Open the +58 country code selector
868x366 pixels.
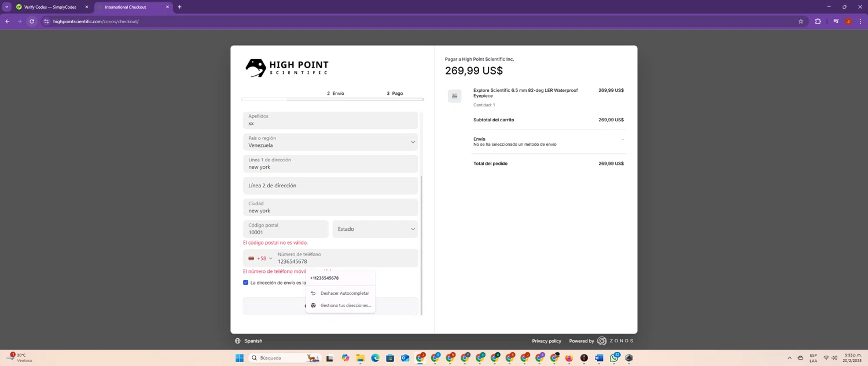(260, 258)
